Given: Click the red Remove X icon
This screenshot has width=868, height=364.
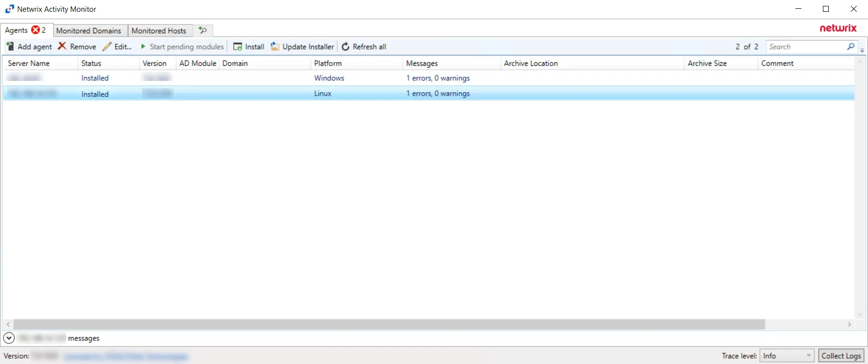Looking at the screenshot, I should [x=62, y=46].
